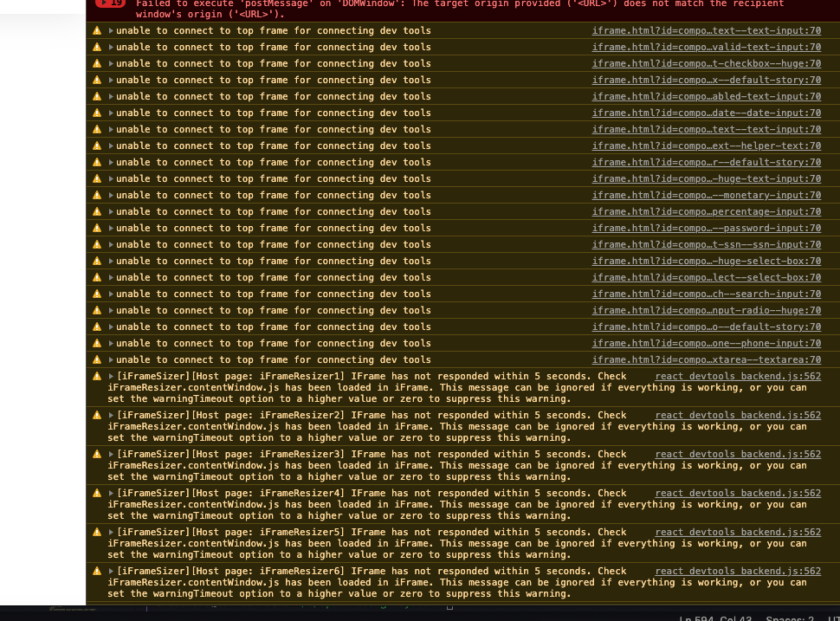Open the compo…percentage-input:70 source link
The height and width of the screenshot is (621, 840).
click(x=706, y=211)
